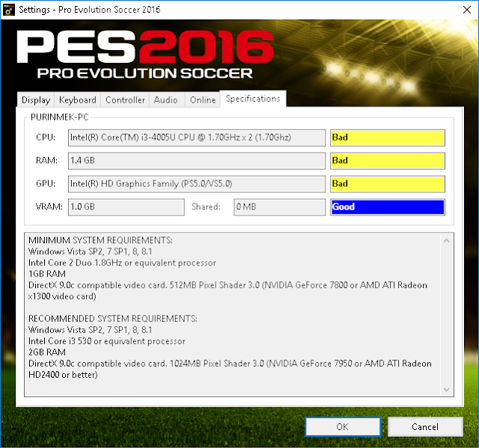The height and width of the screenshot is (448, 479).
Task: Click the OK button
Action: click(x=343, y=426)
